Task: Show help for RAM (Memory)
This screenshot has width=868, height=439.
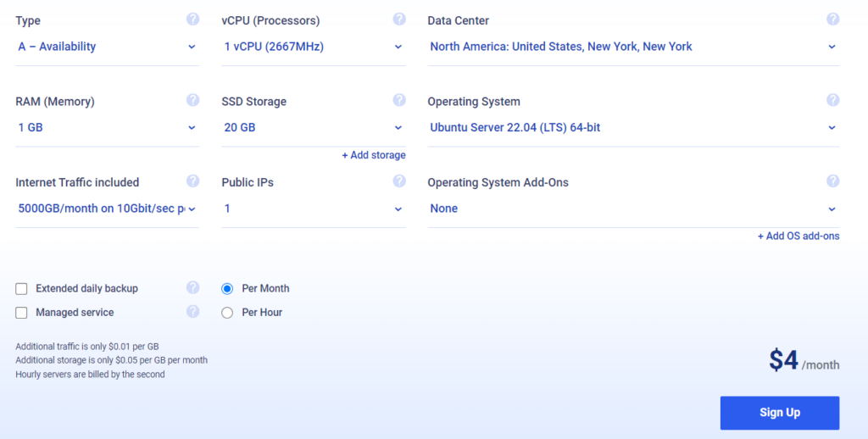Action: point(192,101)
